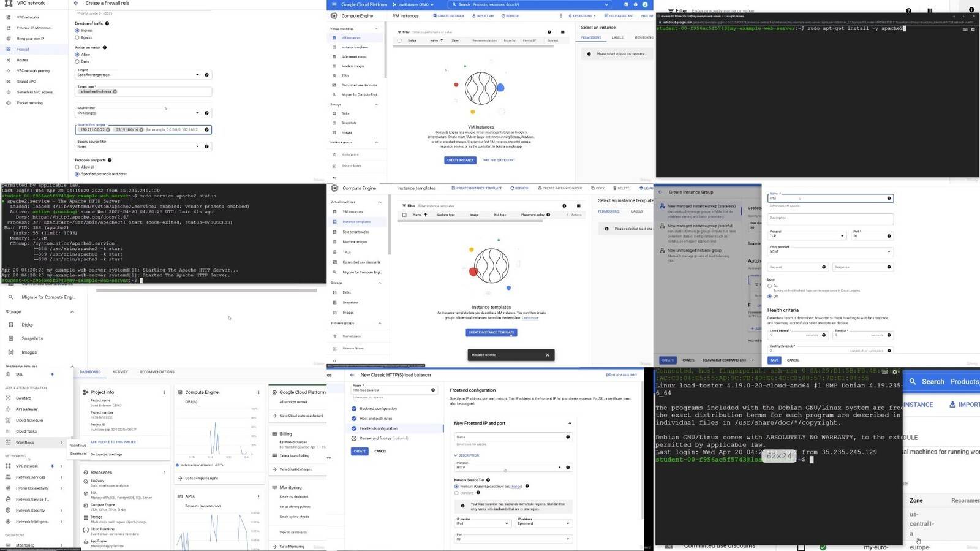Click column display options icon in VM instances table

562,32
